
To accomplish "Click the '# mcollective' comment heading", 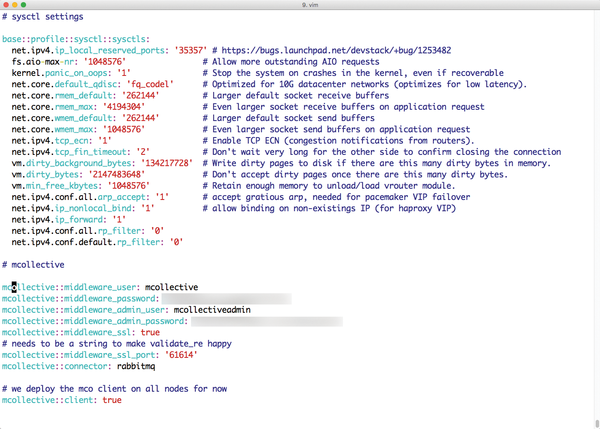I will (33, 265).
